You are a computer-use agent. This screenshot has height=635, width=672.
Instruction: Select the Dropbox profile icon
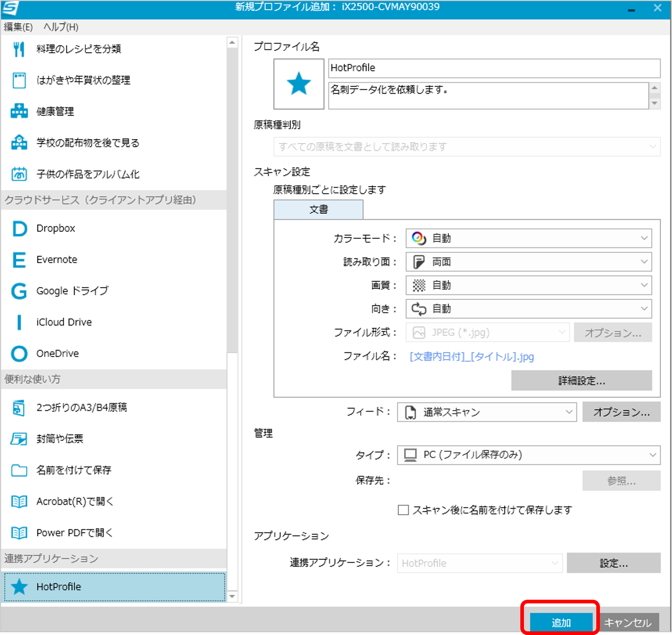tap(19, 229)
